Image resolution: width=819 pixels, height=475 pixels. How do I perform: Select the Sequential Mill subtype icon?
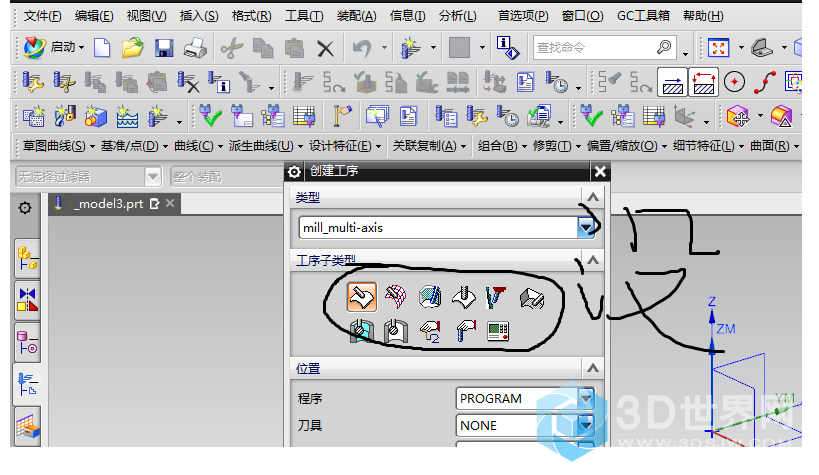tap(532, 298)
